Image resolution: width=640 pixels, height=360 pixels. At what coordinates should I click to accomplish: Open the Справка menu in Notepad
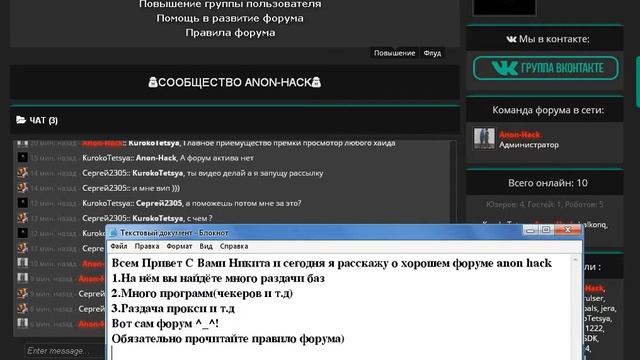(x=234, y=246)
